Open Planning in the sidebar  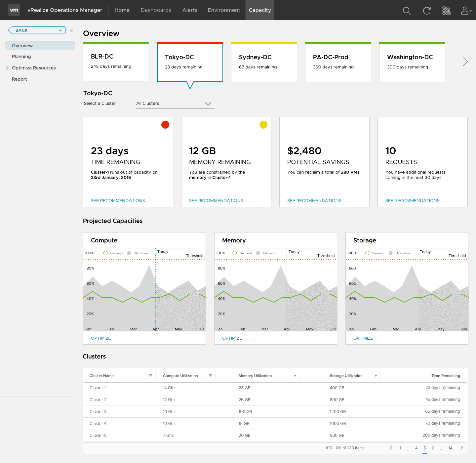(21, 57)
